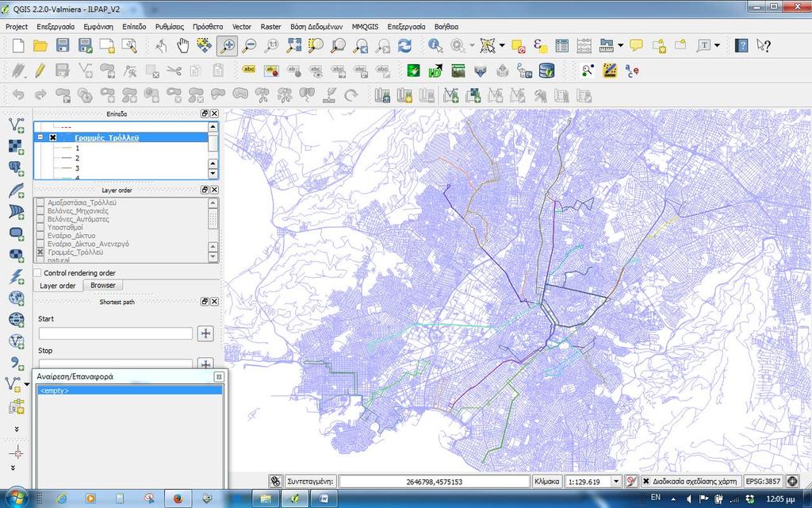Check the Βελόνες_Αυτόματες layer order box
The height and width of the screenshot is (508, 812).
point(40,219)
